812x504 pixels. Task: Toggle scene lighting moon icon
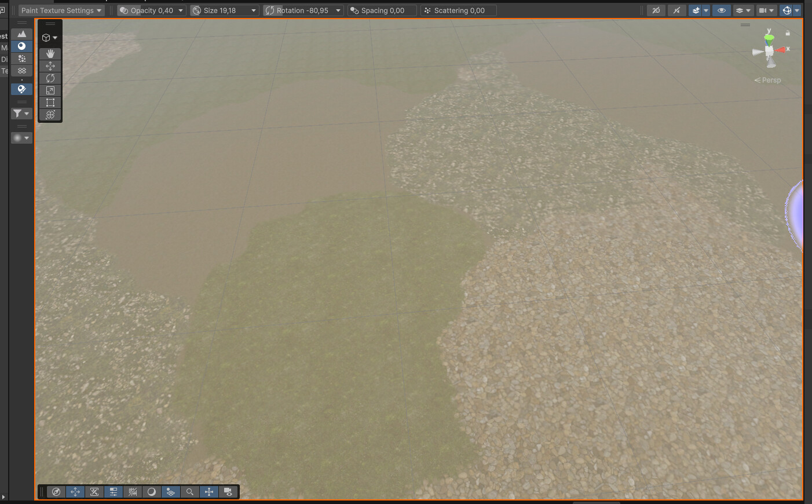point(152,491)
